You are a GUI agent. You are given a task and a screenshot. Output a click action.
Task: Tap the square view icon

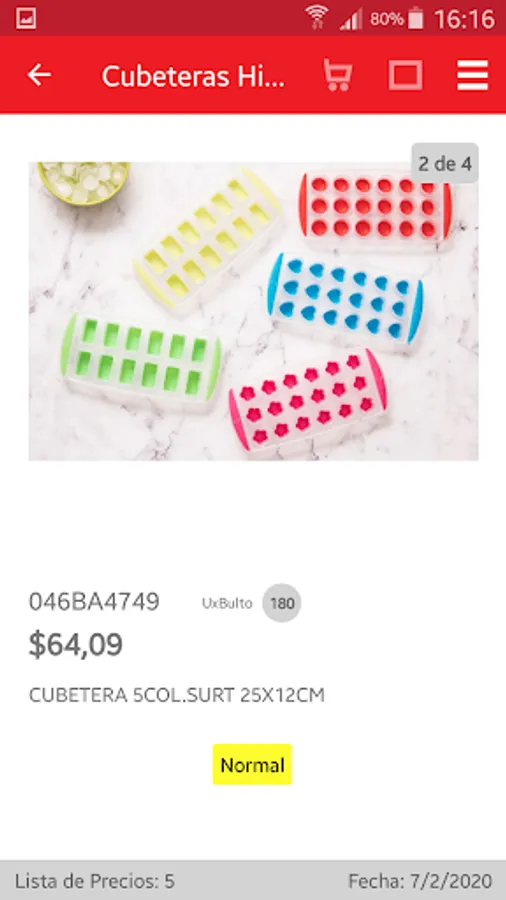coord(406,75)
